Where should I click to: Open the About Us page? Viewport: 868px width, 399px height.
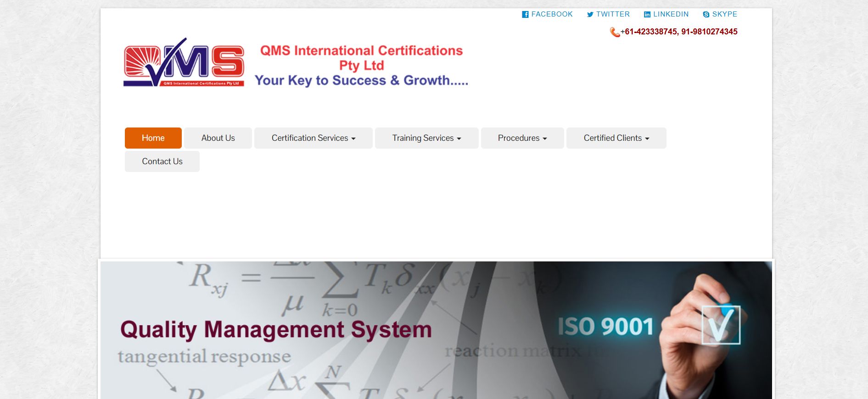(x=218, y=138)
